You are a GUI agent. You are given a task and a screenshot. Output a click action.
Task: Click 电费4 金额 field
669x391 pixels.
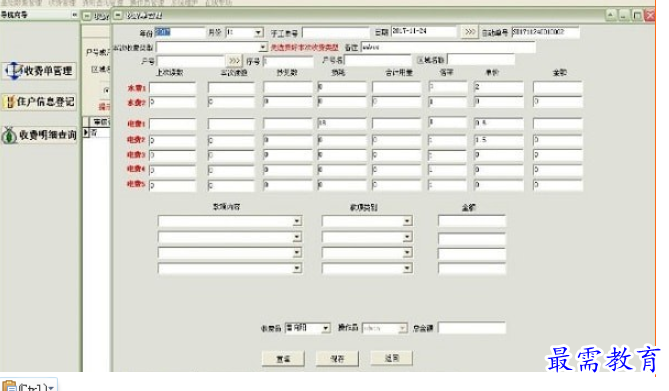pyautogui.click(x=557, y=169)
